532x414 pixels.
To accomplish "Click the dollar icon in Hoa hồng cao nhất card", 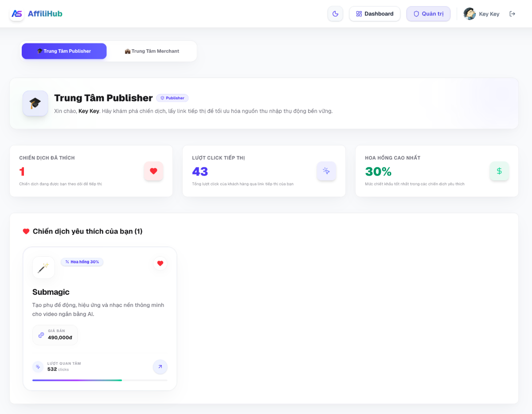I will pos(499,171).
